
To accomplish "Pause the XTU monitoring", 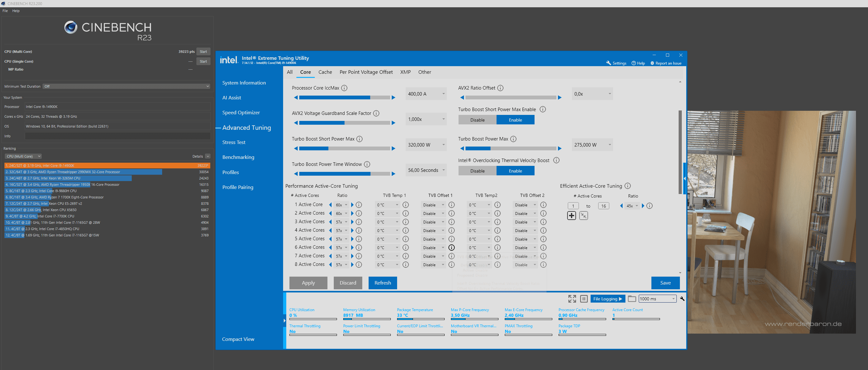I will pos(584,298).
